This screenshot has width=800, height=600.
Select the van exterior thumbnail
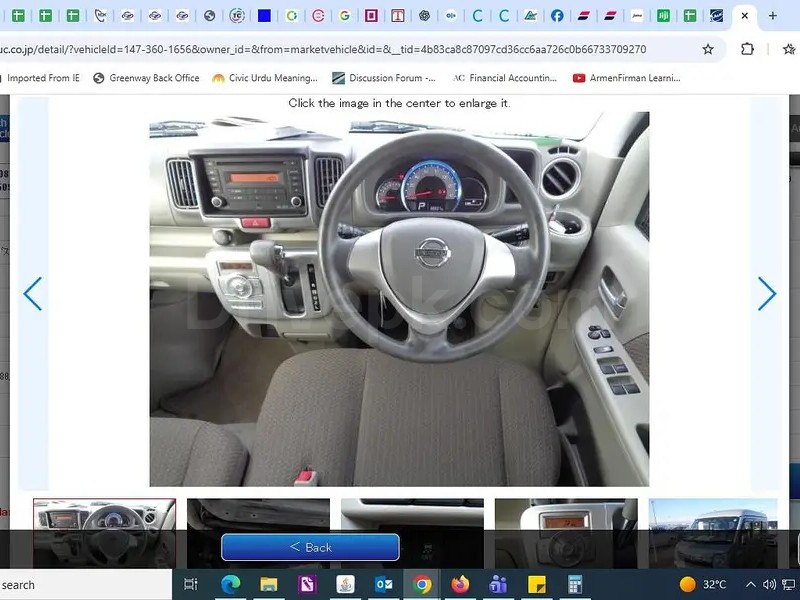click(x=713, y=533)
